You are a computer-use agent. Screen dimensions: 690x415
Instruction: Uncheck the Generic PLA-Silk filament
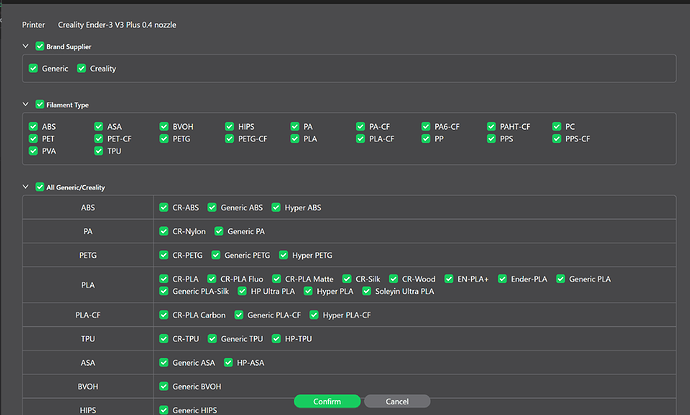click(x=164, y=291)
